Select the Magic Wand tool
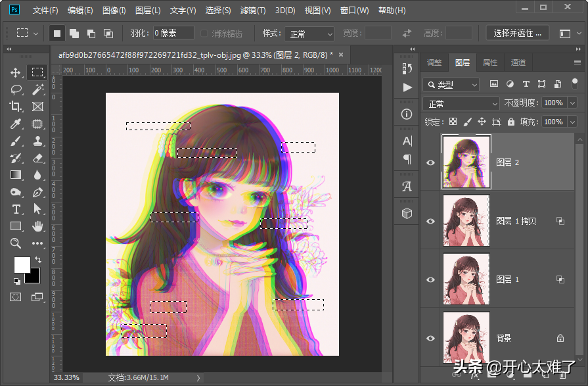Screen dimensions: 588x386 pos(38,90)
